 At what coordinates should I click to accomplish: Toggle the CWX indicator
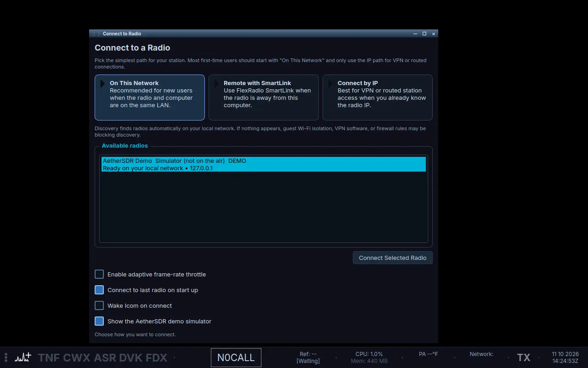point(77,357)
